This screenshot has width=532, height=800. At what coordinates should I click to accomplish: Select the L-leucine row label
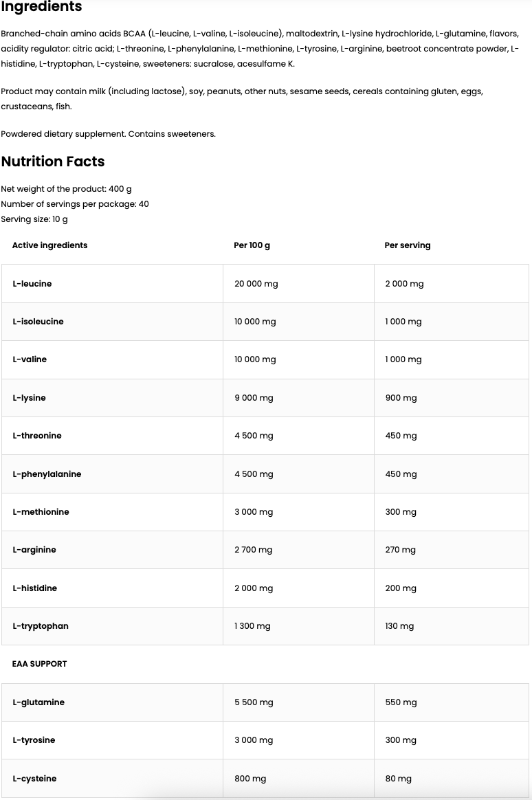coord(32,284)
